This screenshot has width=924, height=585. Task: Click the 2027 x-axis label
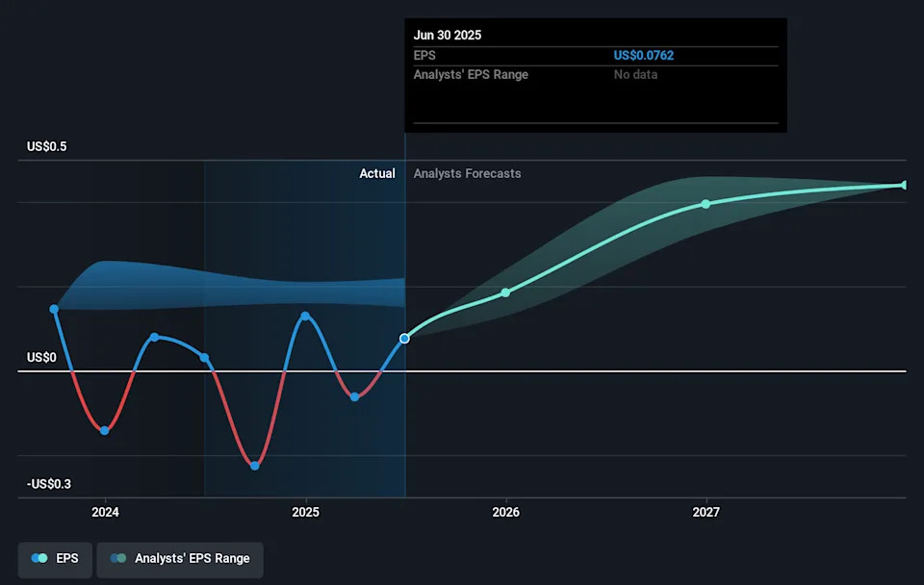[x=706, y=512]
